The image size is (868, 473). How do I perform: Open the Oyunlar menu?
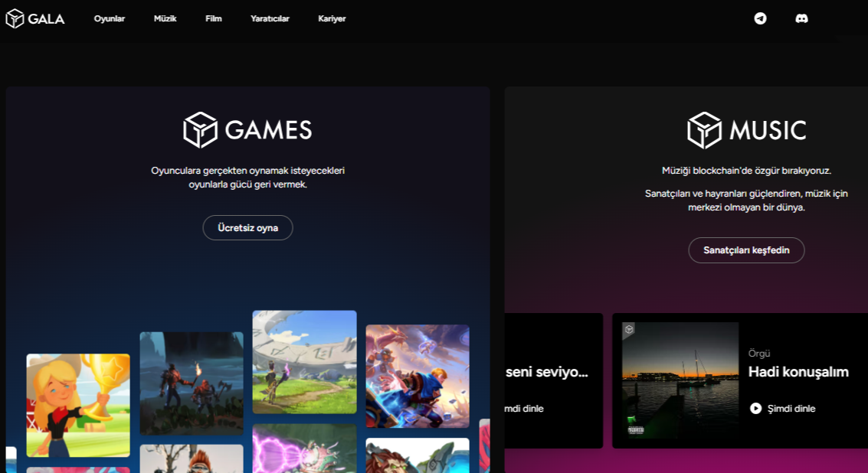[110, 19]
